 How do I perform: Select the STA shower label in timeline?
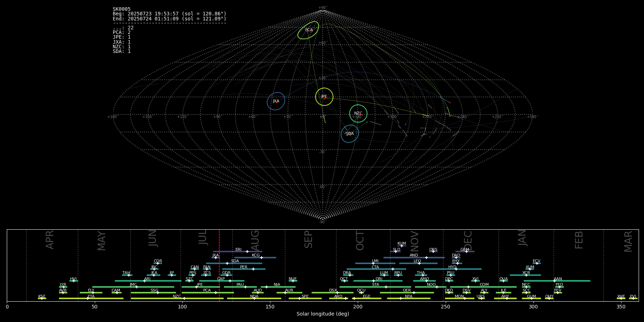tap(375, 285)
